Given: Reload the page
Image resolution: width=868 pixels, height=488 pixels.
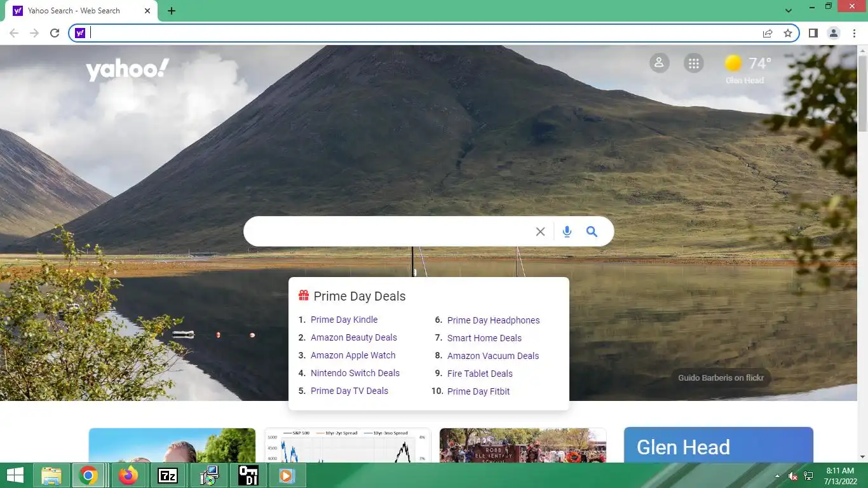Looking at the screenshot, I should pyautogui.click(x=55, y=33).
